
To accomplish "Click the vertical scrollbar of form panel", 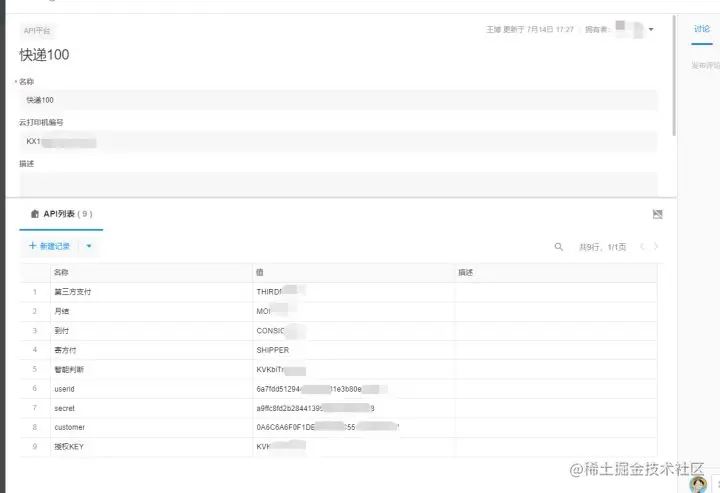I will (x=674, y=76).
